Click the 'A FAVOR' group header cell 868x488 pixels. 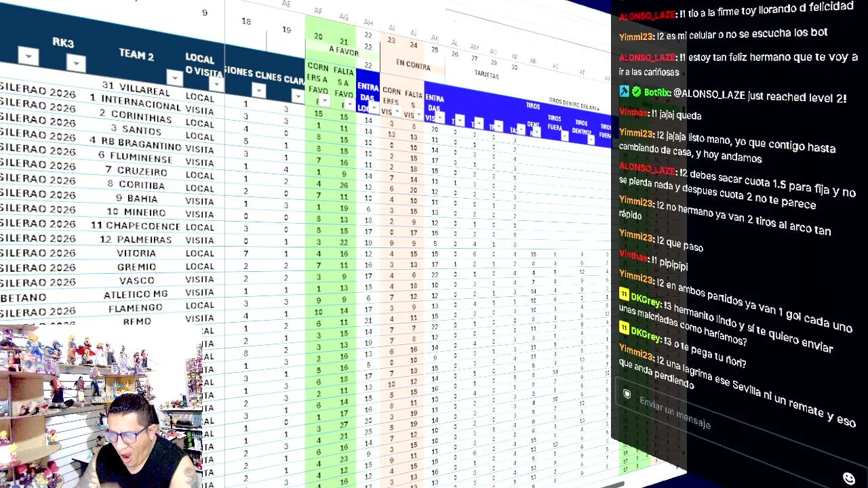point(344,50)
